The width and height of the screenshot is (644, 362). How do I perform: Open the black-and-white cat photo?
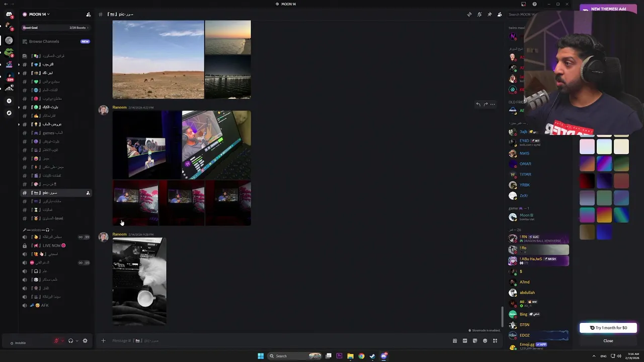coord(139,282)
